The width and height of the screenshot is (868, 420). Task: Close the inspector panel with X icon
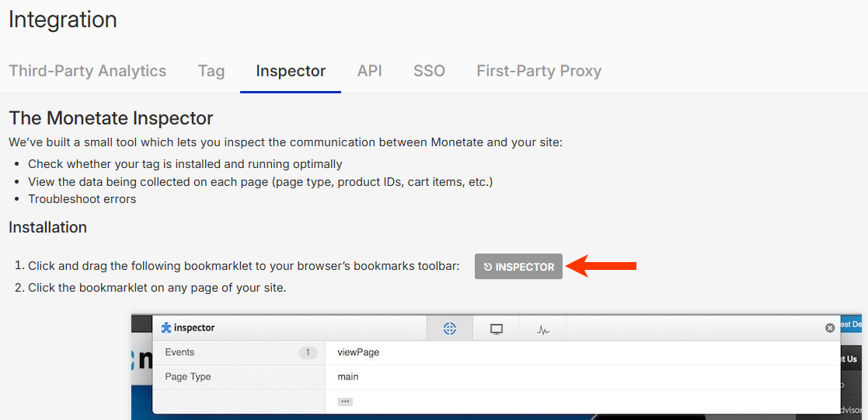830,328
